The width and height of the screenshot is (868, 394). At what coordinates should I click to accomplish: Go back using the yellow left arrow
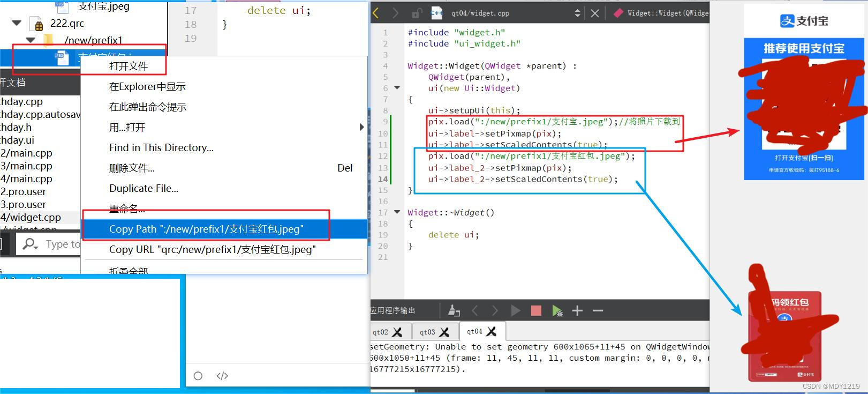tap(375, 13)
